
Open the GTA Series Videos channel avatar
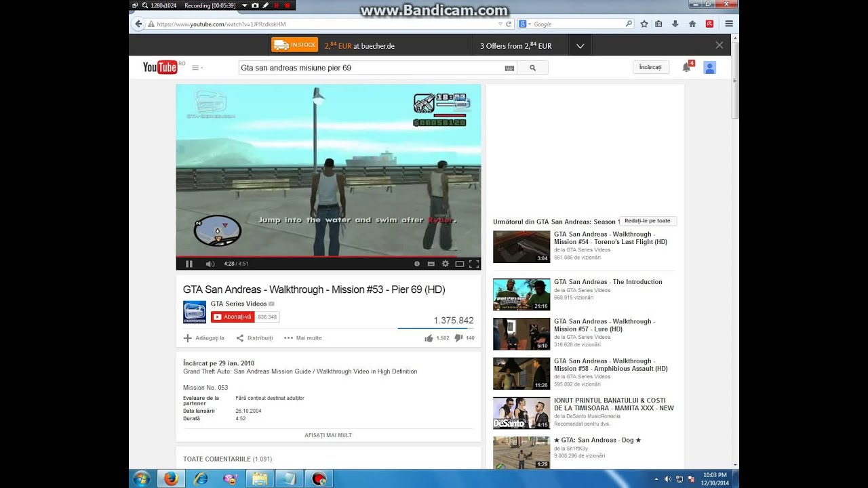click(x=195, y=312)
